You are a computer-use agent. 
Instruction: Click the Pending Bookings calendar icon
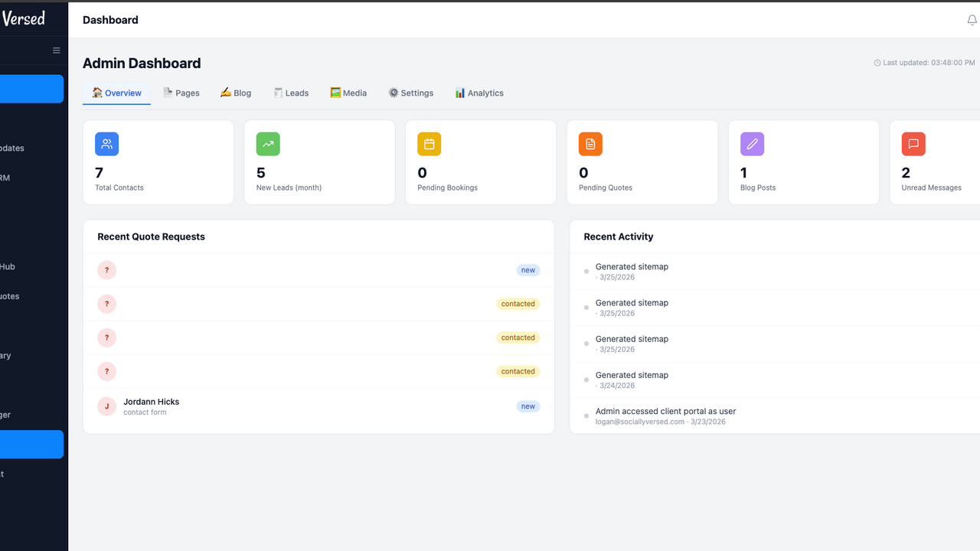pos(430,144)
